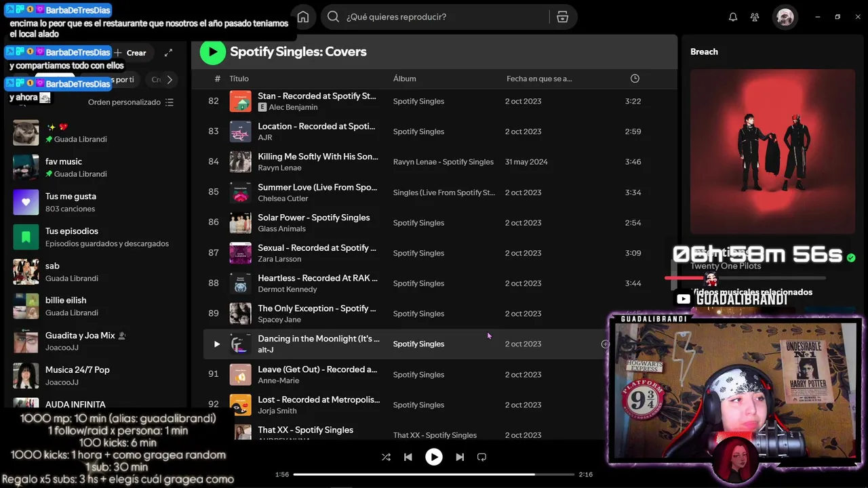
Task: Sort by the # column header
Action: tap(217, 79)
